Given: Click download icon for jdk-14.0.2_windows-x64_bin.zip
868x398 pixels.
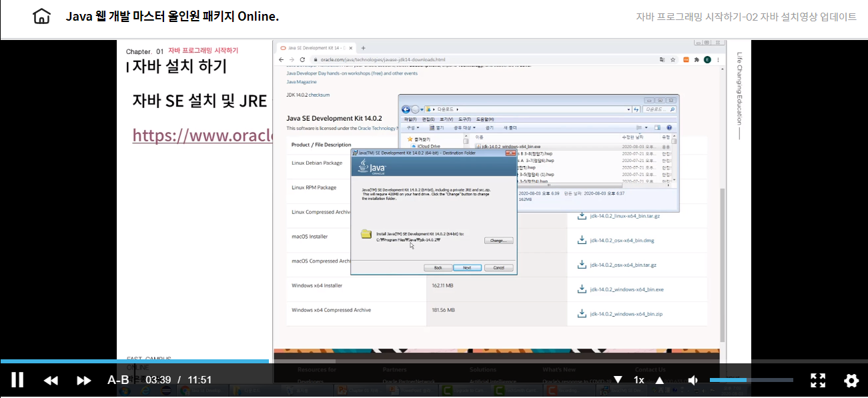Looking at the screenshot, I should pyautogui.click(x=581, y=313).
